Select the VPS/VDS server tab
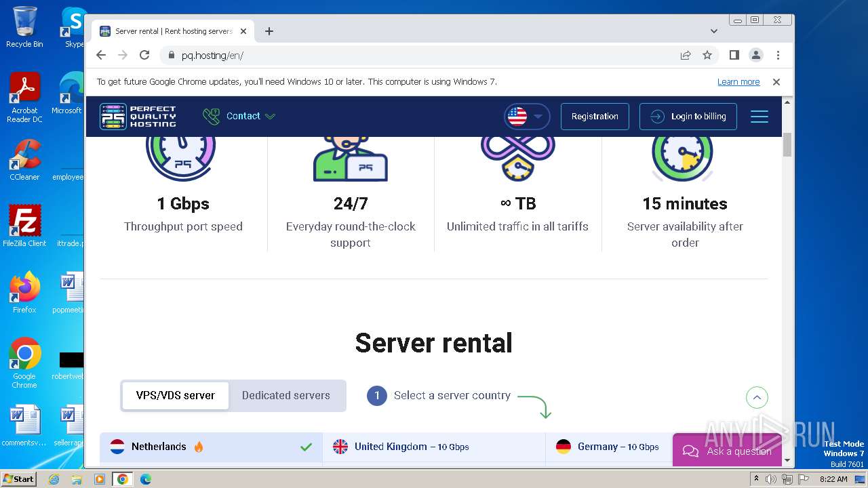The image size is (868, 488). click(x=176, y=395)
